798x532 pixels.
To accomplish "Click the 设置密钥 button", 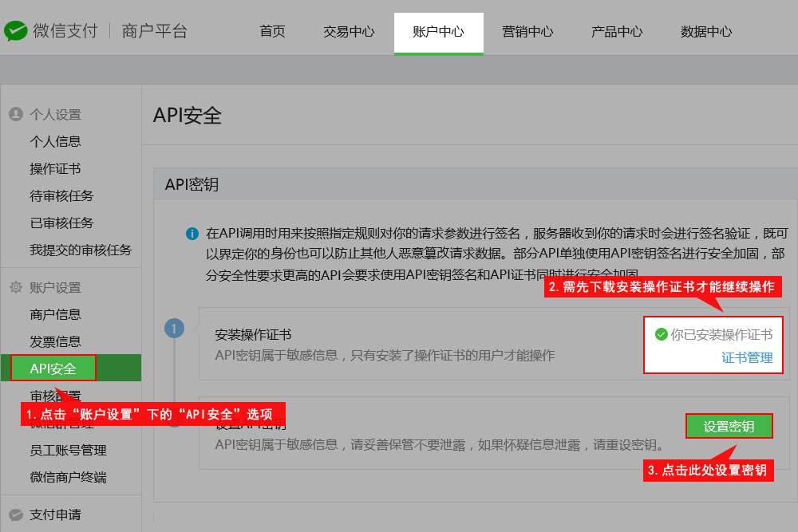I will 729,426.
